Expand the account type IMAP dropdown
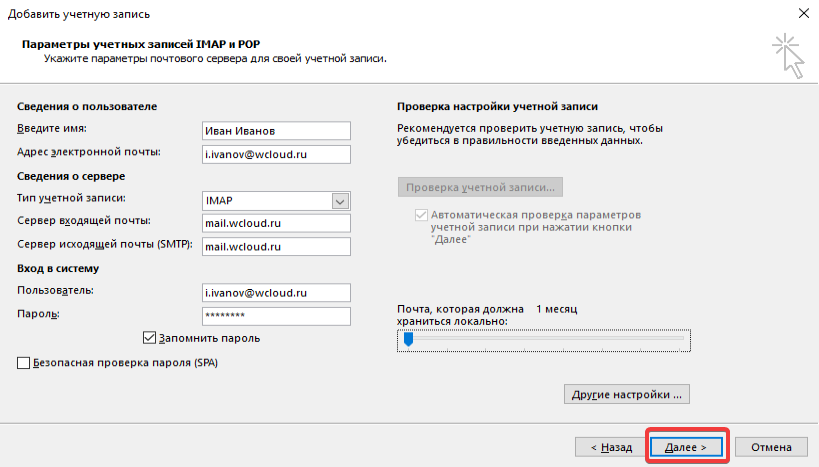Viewport: 819px width, 467px height. point(339,200)
